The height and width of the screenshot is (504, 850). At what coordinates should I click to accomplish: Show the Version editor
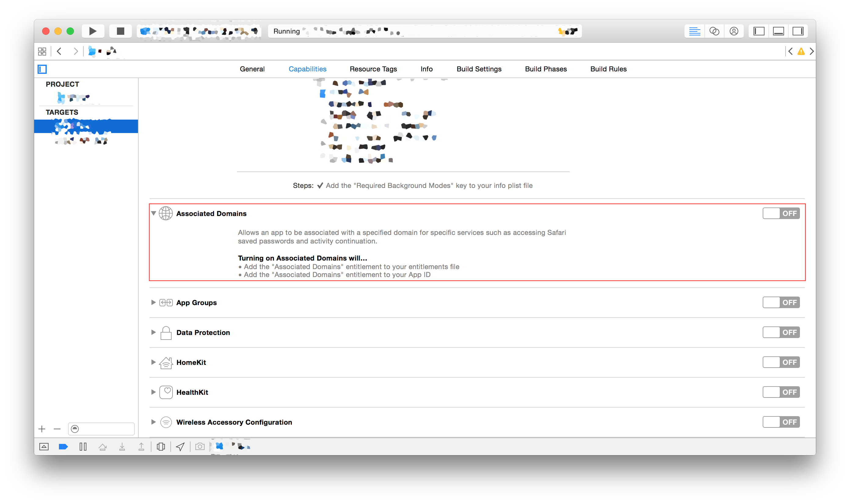tap(734, 31)
